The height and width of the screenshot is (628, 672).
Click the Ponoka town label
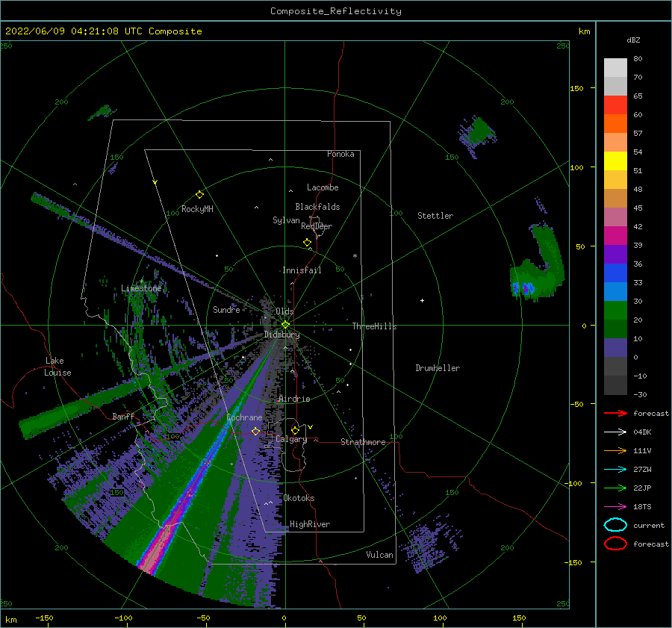[340, 154]
